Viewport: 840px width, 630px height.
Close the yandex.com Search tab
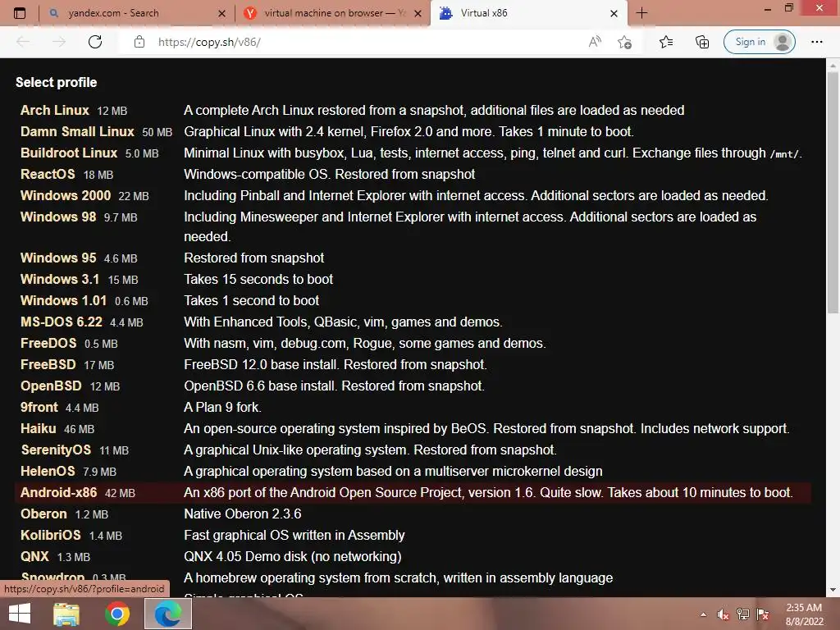221,13
